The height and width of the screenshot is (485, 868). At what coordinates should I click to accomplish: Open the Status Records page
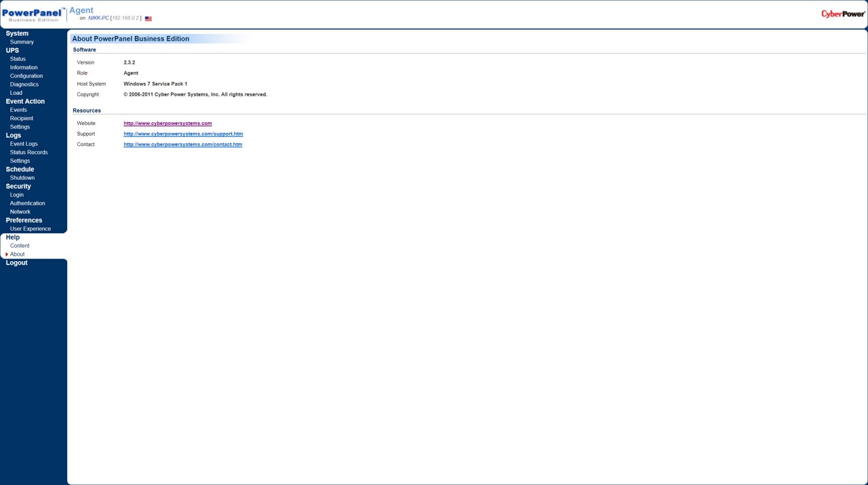tap(29, 152)
